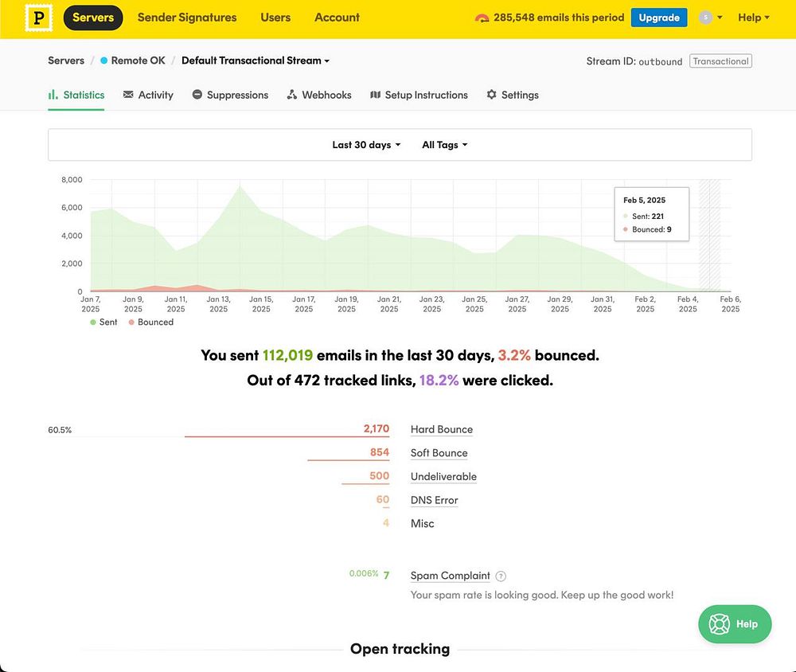Open the Sender Signatures menu item

[187, 18]
